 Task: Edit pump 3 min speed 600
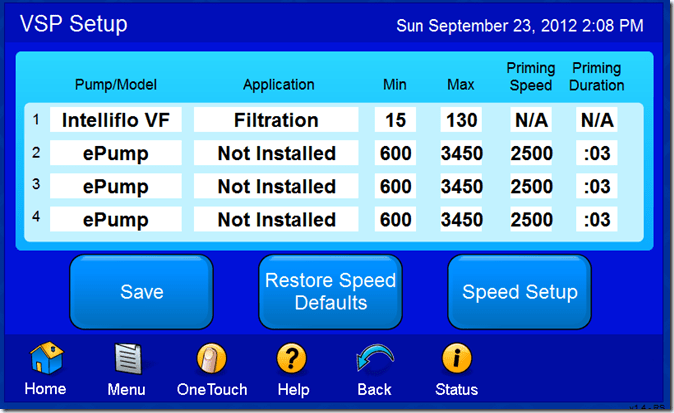[395, 186]
